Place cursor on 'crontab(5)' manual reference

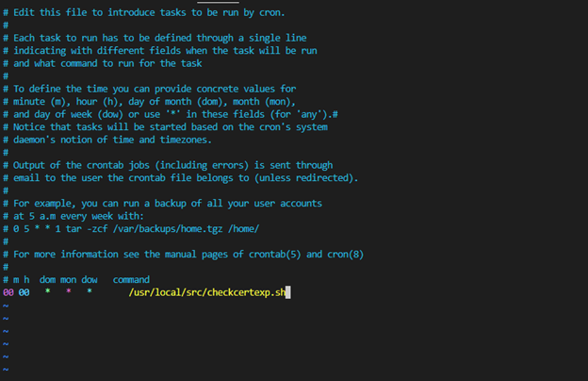tap(275, 254)
